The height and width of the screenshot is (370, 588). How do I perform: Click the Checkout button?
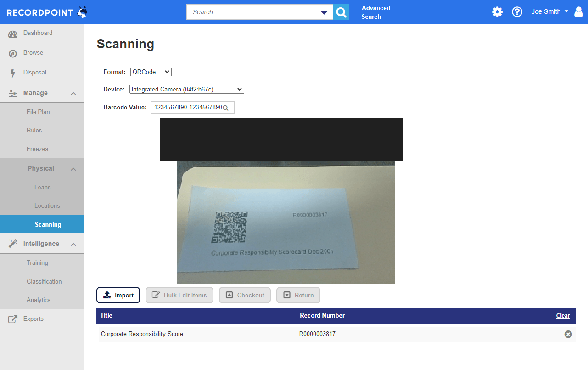pyautogui.click(x=245, y=295)
